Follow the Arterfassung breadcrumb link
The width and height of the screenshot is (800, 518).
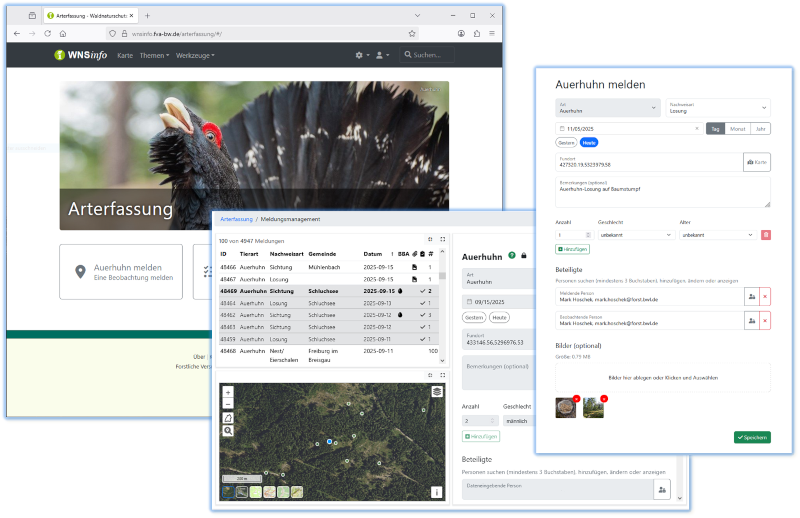point(236,218)
